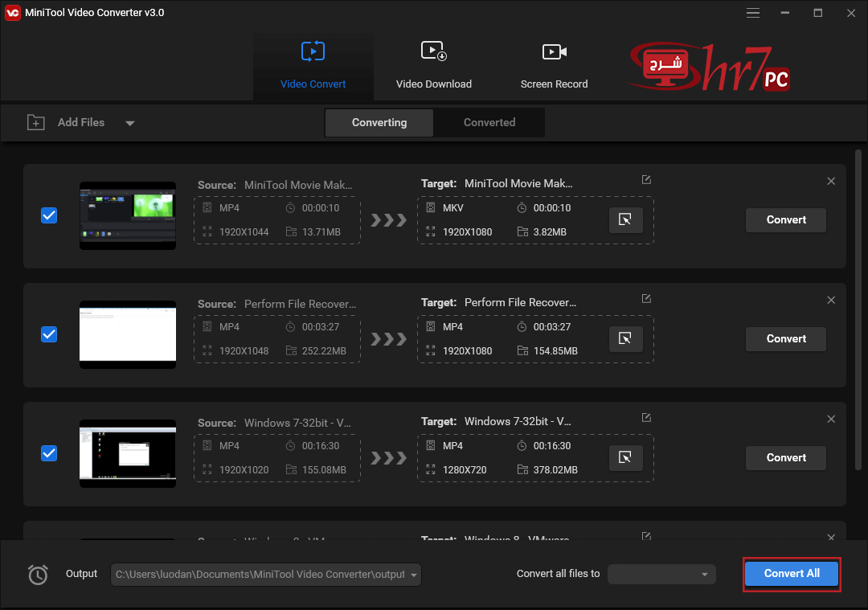Click the Convert All button
Viewport: 868px width, 610px height.
click(x=792, y=574)
